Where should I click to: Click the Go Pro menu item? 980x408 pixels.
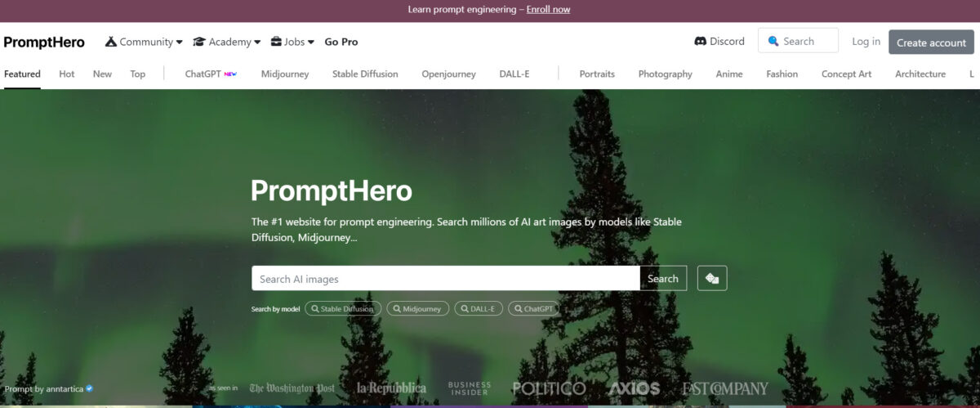pyautogui.click(x=341, y=42)
